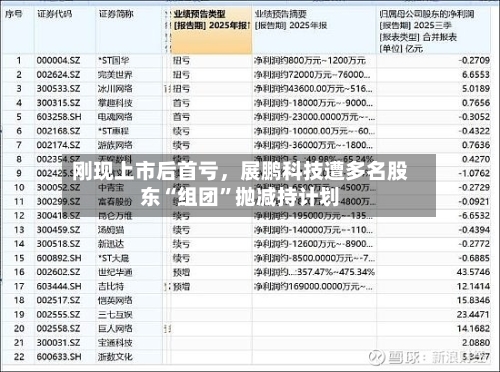Select net profit value 43.5746
This screenshot has width=500, height=372.
473,272
